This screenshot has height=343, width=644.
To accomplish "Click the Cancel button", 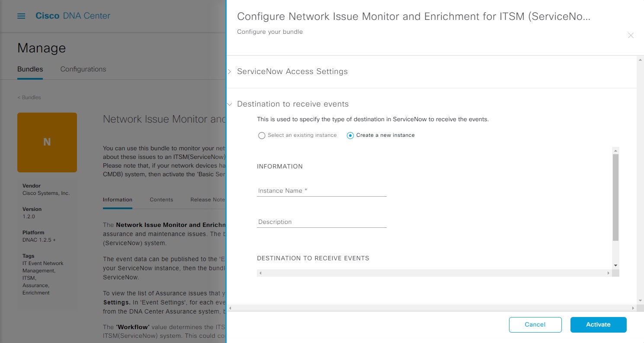I will point(535,324).
